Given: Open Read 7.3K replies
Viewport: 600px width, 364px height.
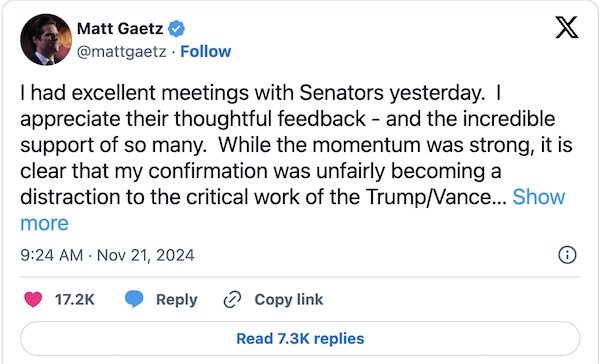Looking at the screenshot, I should (x=300, y=339).
